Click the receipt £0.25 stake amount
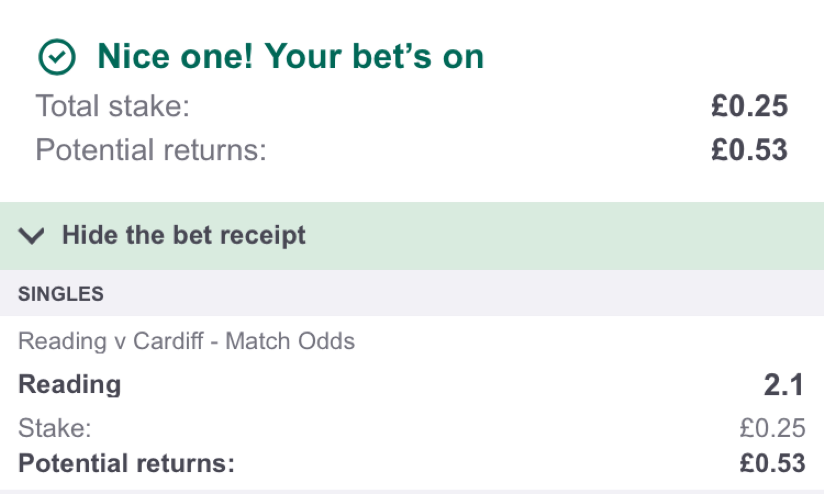824x504 pixels. (772, 428)
